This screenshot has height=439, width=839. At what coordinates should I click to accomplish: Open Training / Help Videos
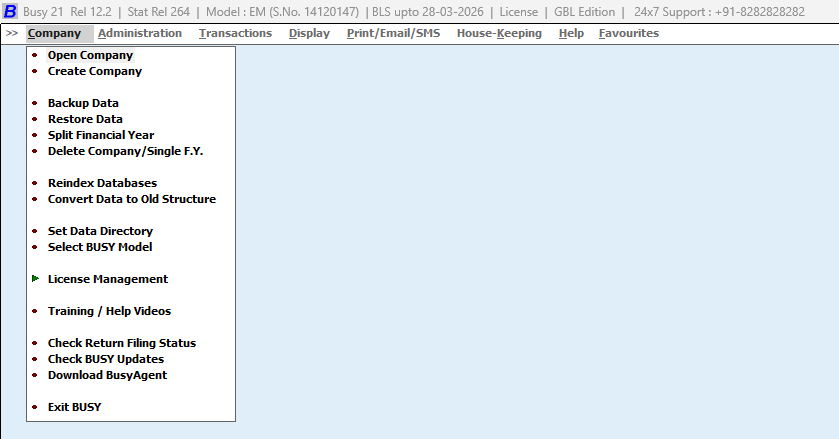(x=109, y=311)
